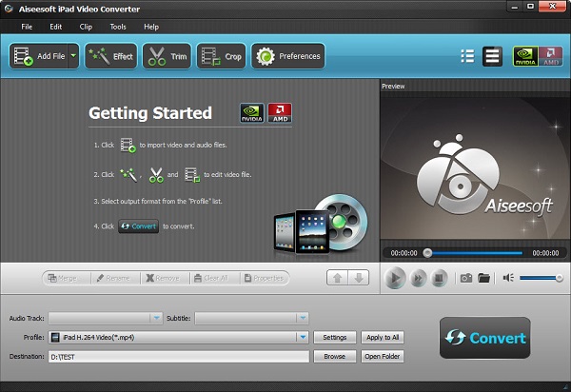Mute audio using the speaker icon

[509, 278]
